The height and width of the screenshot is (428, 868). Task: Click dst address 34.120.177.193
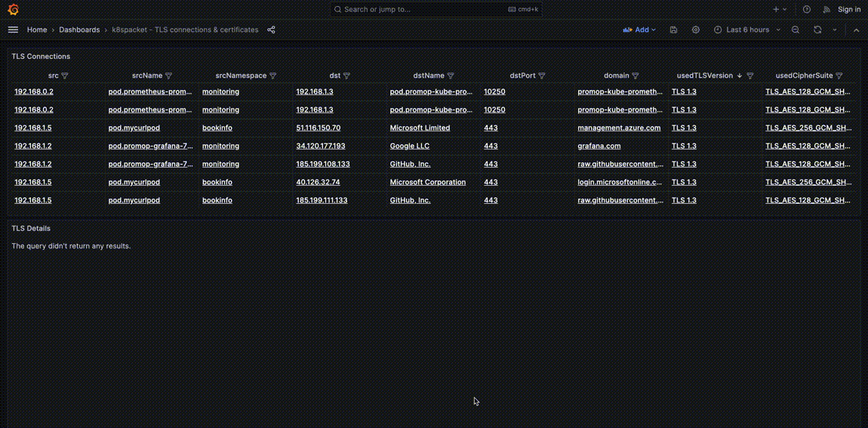tap(321, 146)
